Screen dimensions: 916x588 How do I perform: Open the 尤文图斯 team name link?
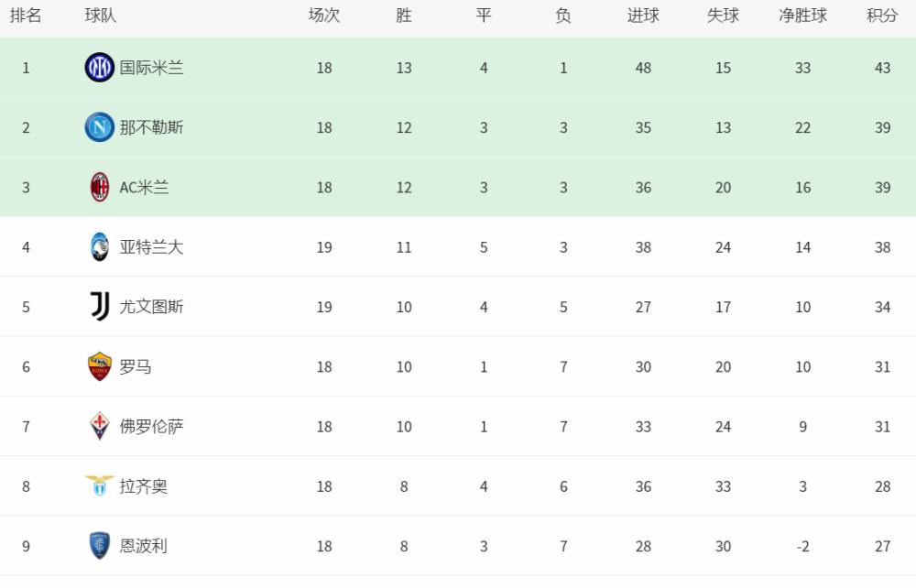pos(151,307)
